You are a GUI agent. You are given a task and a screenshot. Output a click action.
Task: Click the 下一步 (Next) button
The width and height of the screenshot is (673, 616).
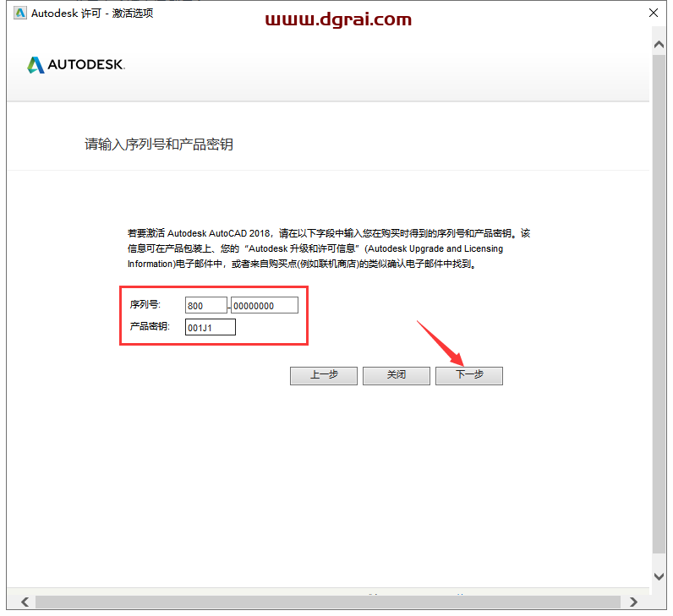point(468,375)
